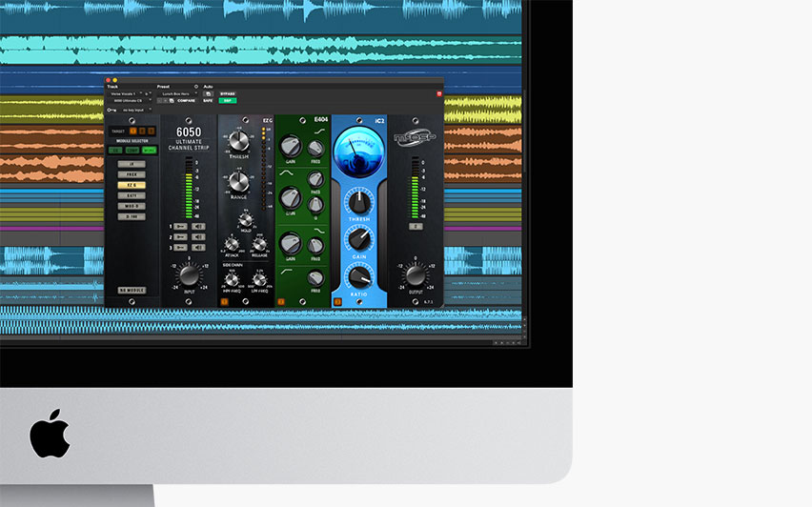
Task: Switch to COMP module selector tab
Action: (x=132, y=151)
